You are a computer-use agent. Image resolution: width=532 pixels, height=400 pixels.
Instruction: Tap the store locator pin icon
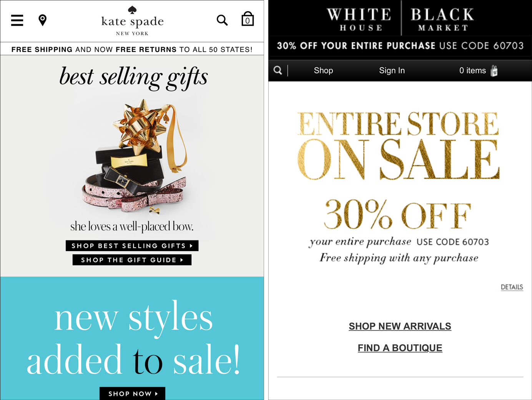tap(43, 20)
